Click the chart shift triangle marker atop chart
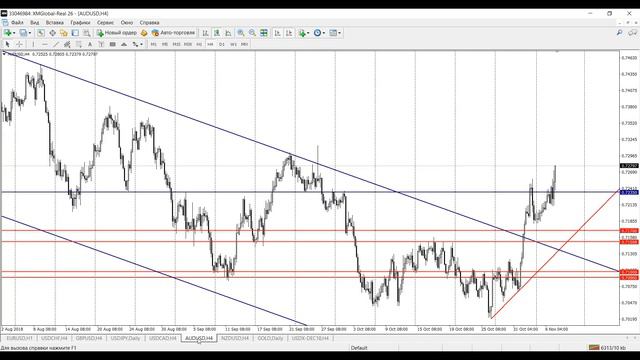Image resolution: width=640 pixels, height=360 pixels. pyautogui.click(x=558, y=52)
